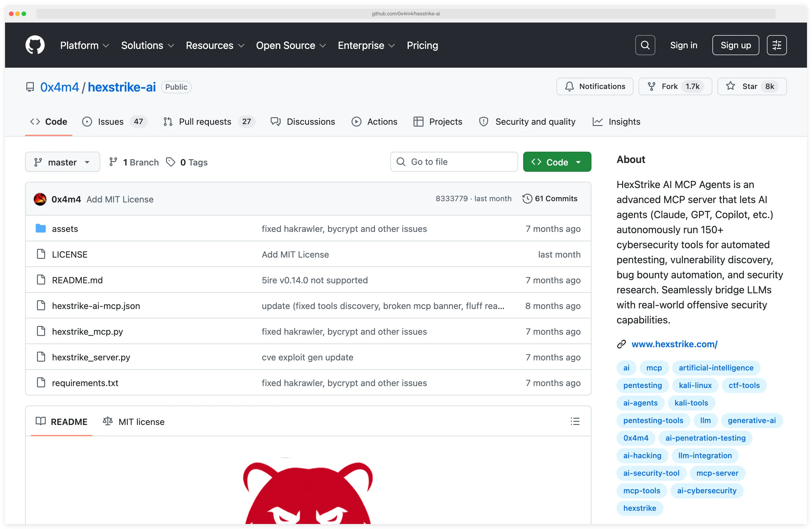Visit the www.hexstrike.com link
Viewport: 812px width, 529px height.
(x=674, y=344)
